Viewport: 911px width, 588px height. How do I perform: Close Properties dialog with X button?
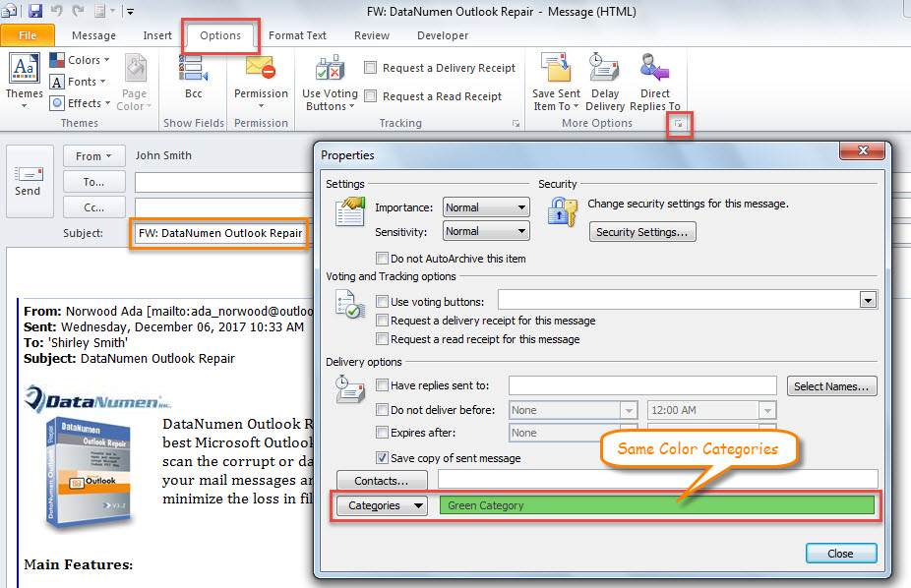point(863,150)
